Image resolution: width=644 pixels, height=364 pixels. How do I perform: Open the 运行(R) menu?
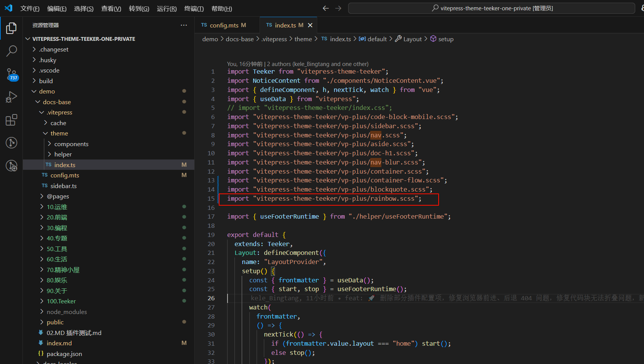click(x=167, y=8)
